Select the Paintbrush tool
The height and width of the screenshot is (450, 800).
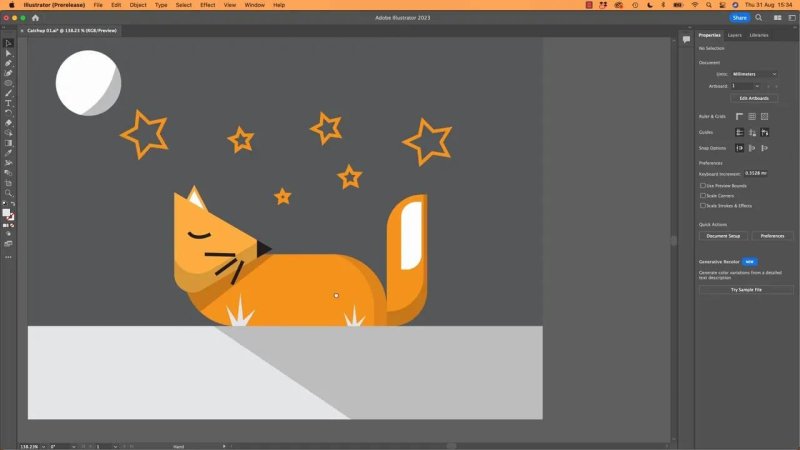point(8,93)
